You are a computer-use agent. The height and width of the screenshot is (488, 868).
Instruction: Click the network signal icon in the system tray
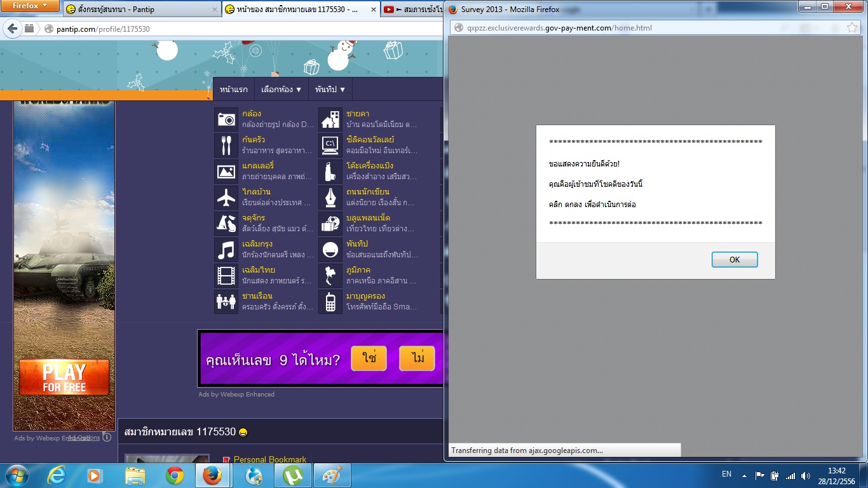coord(790,475)
